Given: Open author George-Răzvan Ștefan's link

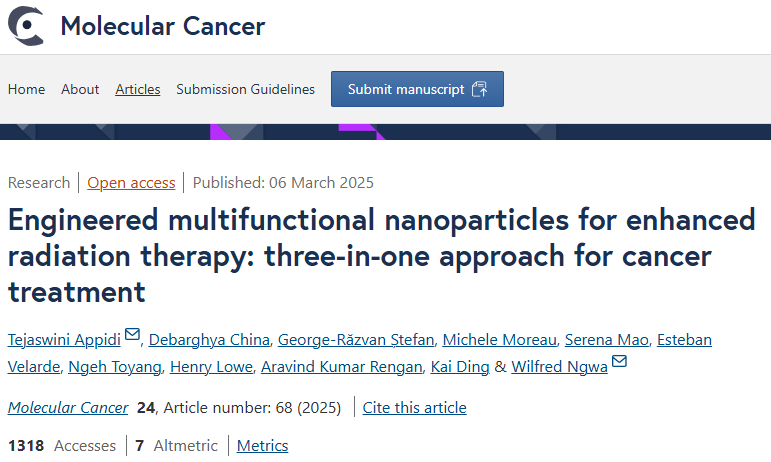Looking at the screenshot, I should pyautogui.click(x=356, y=340).
